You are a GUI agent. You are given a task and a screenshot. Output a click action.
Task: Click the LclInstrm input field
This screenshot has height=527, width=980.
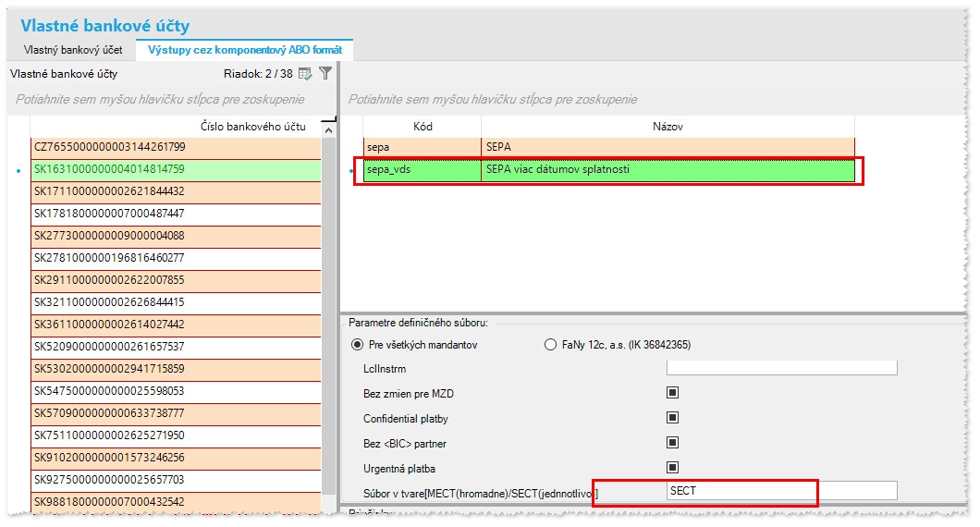(x=781, y=368)
